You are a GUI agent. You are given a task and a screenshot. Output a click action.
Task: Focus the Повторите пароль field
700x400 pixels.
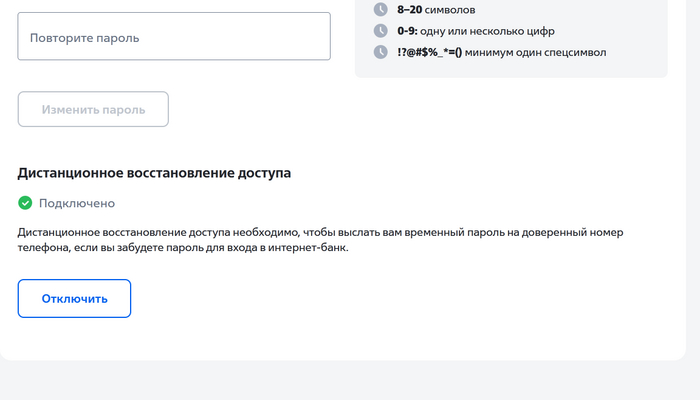[x=174, y=37]
